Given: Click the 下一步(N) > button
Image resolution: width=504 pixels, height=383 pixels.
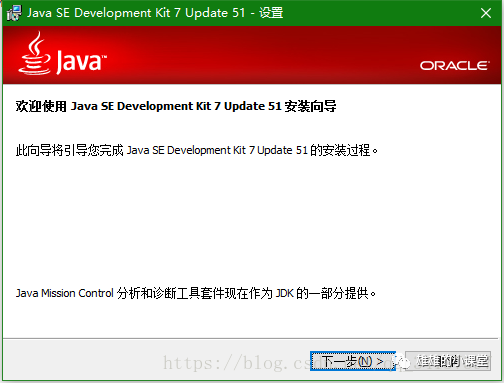Looking at the screenshot, I should click(x=353, y=361).
